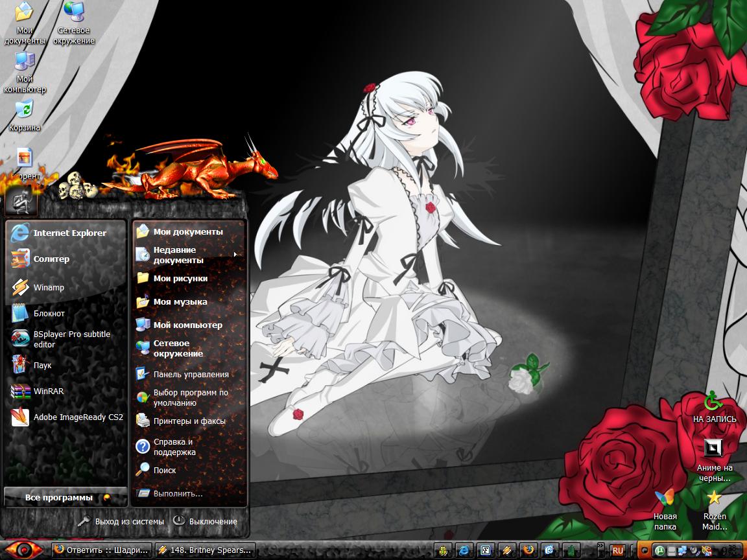Open desktop Сетевое окружение icon
The width and height of the screenshot is (747, 560).
pos(74,24)
